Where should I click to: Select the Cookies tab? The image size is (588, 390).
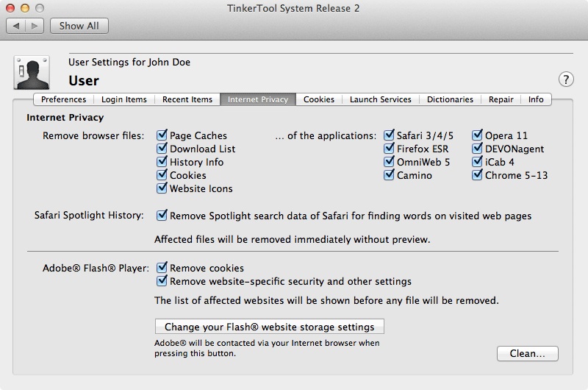(x=318, y=99)
